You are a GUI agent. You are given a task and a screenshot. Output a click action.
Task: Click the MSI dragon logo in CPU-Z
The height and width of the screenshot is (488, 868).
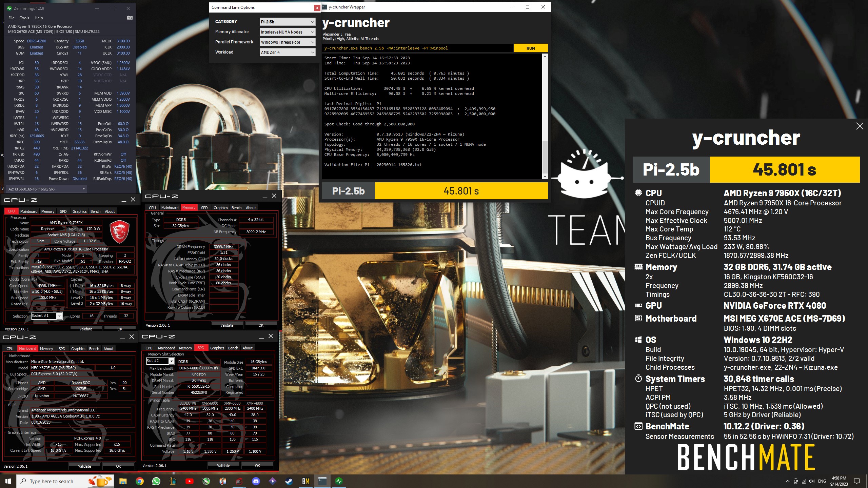[119, 232]
